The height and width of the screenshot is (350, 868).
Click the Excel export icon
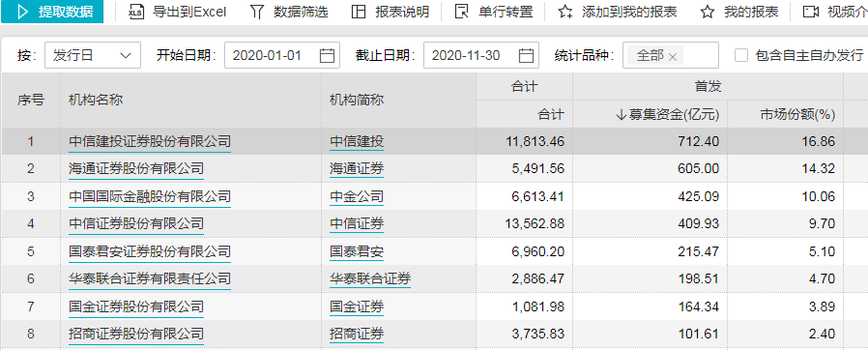pyautogui.click(x=136, y=12)
